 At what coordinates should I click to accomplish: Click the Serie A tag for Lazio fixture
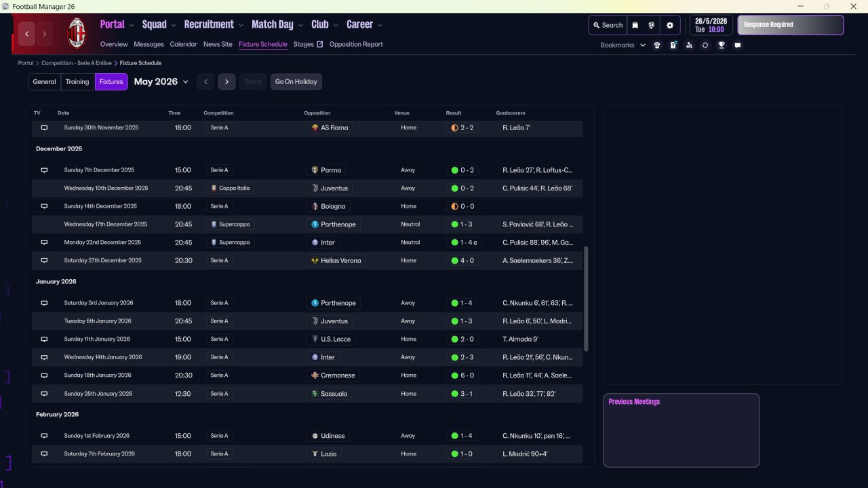(219, 454)
